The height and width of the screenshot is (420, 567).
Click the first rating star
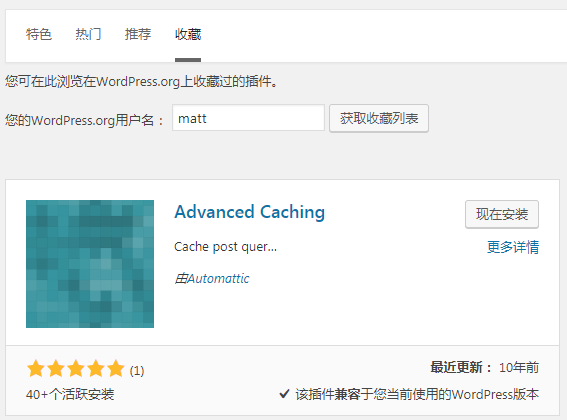click(x=36, y=369)
